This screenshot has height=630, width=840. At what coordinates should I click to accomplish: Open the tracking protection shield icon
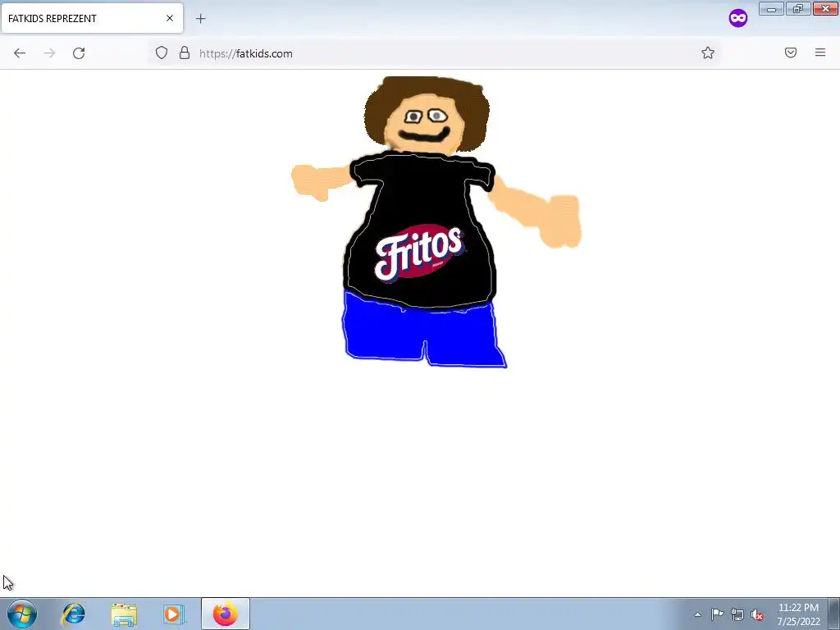click(x=162, y=52)
